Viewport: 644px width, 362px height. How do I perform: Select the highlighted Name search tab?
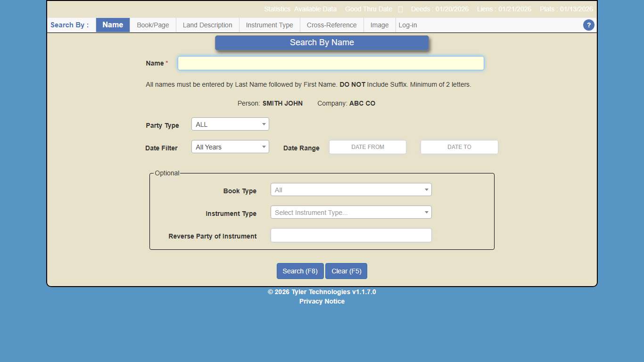click(112, 25)
